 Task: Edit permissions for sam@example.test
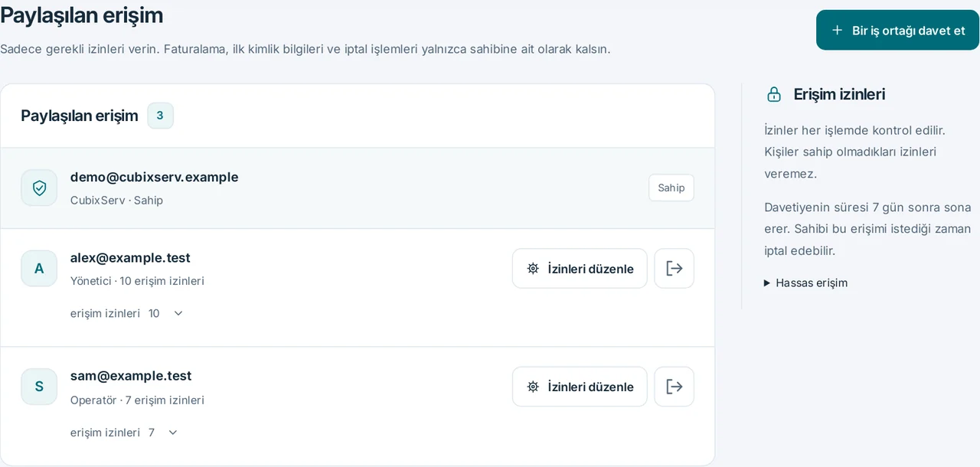point(580,387)
